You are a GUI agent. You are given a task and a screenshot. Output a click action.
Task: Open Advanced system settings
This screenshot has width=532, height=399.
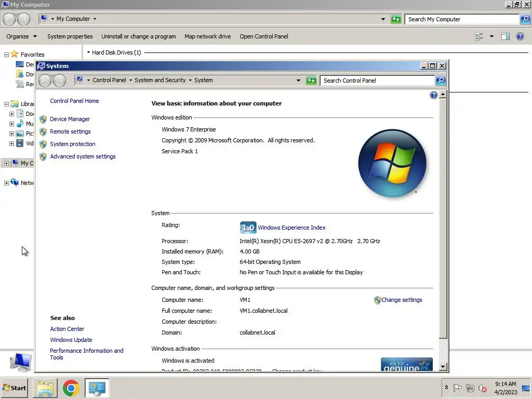pos(83,156)
